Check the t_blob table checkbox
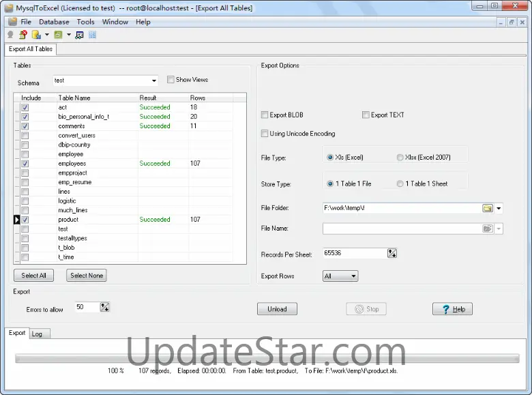 pyautogui.click(x=25, y=248)
